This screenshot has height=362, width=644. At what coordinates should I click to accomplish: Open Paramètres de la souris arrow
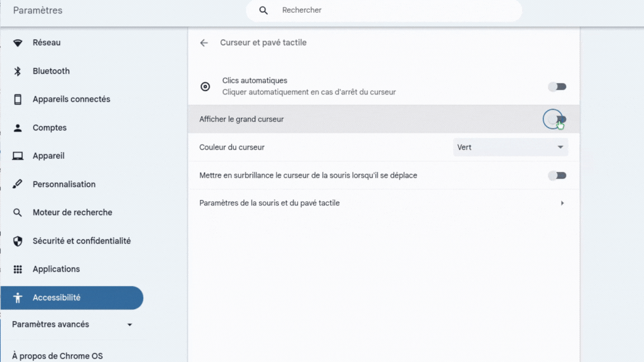562,203
